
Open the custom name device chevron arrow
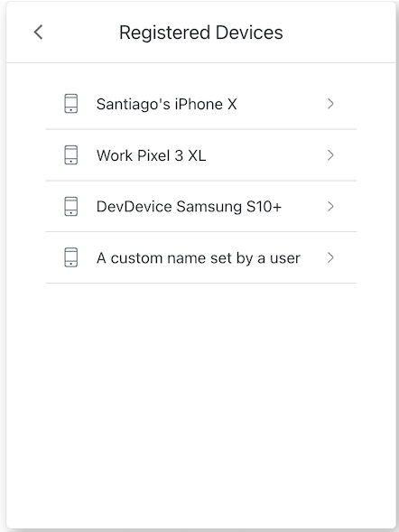(330, 257)
